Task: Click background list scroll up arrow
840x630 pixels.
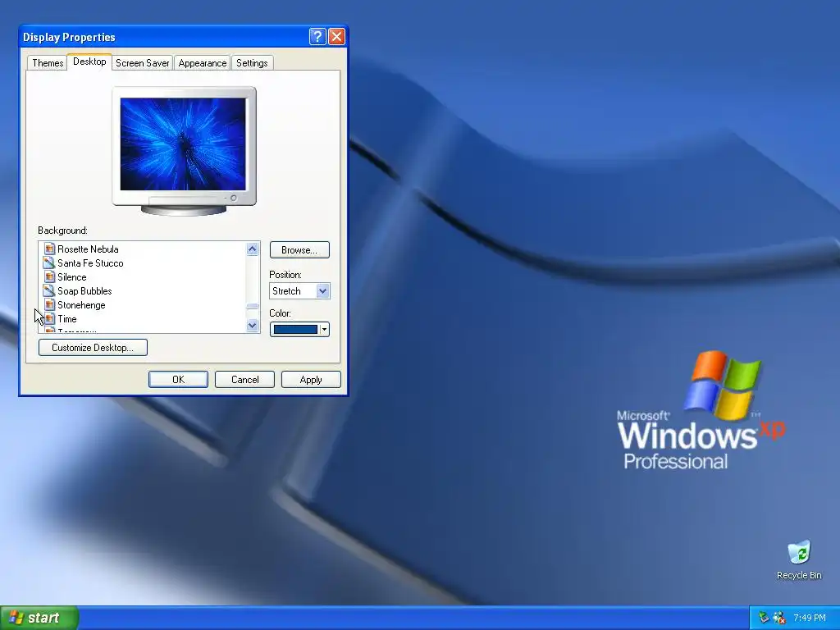Action: pyautogui.click(x=253, y=249)
